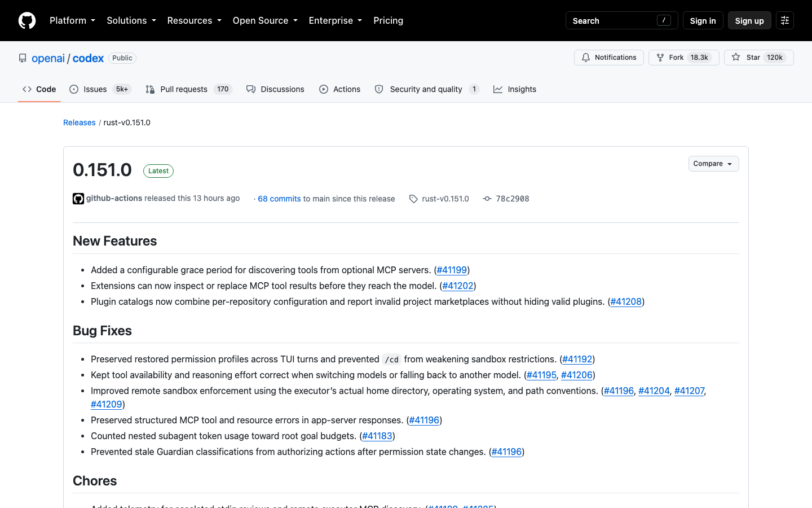Open pull request #41208
The width and height of the screenshot is (812, 508).
point(626,301)
